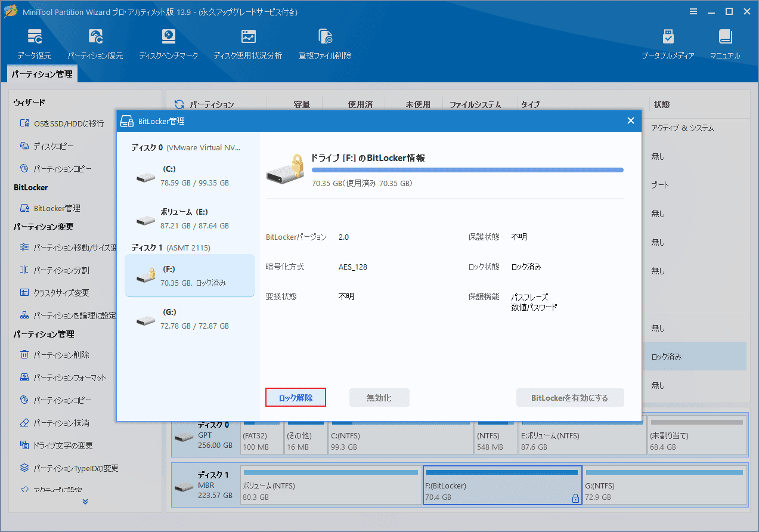The height and width of the screenshot is (532, 759).
Task: Select the (その他) 16 MB partition block
Action: (305, 434)
